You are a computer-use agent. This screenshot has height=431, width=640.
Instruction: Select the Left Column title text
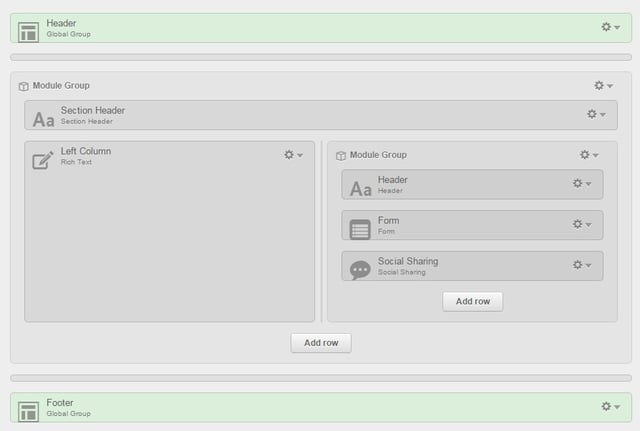(x=86, y=151)
